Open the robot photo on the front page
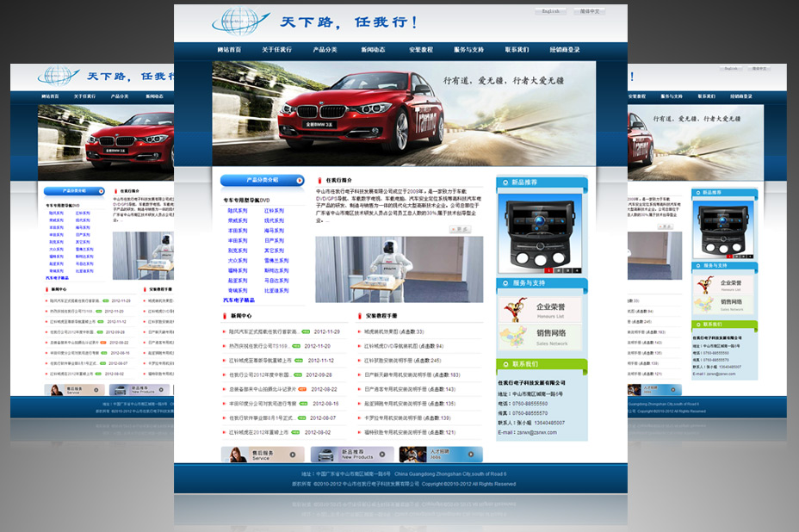 (399, 269)
